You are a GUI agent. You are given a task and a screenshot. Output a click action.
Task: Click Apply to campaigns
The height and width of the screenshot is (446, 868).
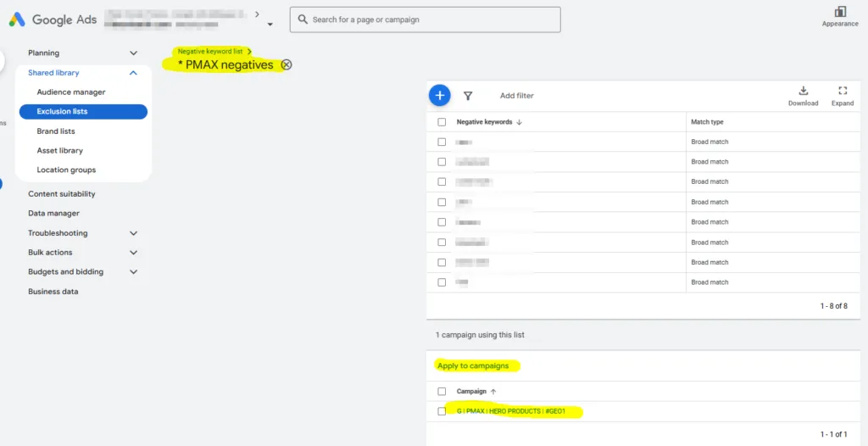pos(473,365)
